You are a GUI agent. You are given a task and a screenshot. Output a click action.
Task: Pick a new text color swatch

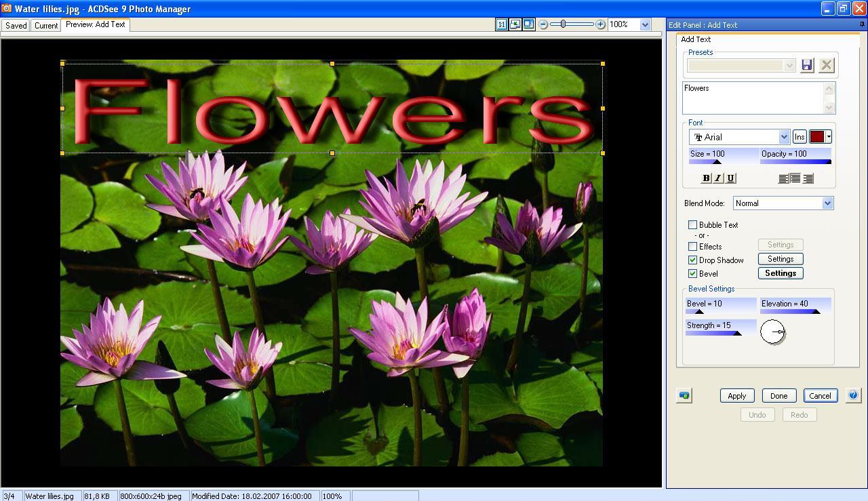pos(816,136)
